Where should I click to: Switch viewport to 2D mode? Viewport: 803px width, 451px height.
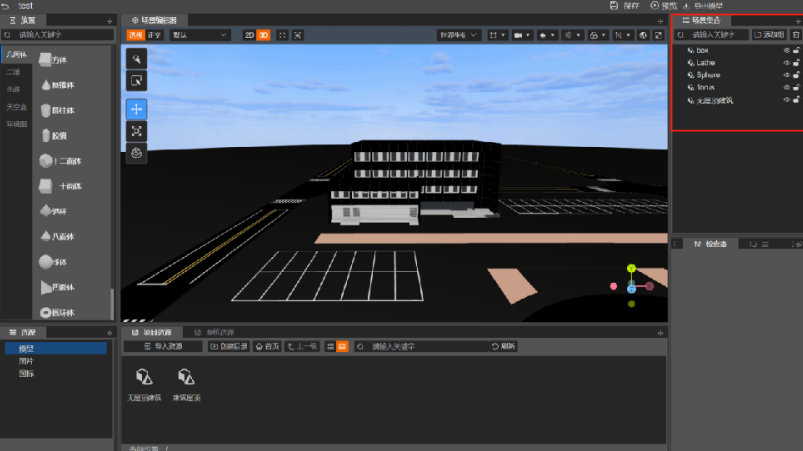(x=249, y=35)
